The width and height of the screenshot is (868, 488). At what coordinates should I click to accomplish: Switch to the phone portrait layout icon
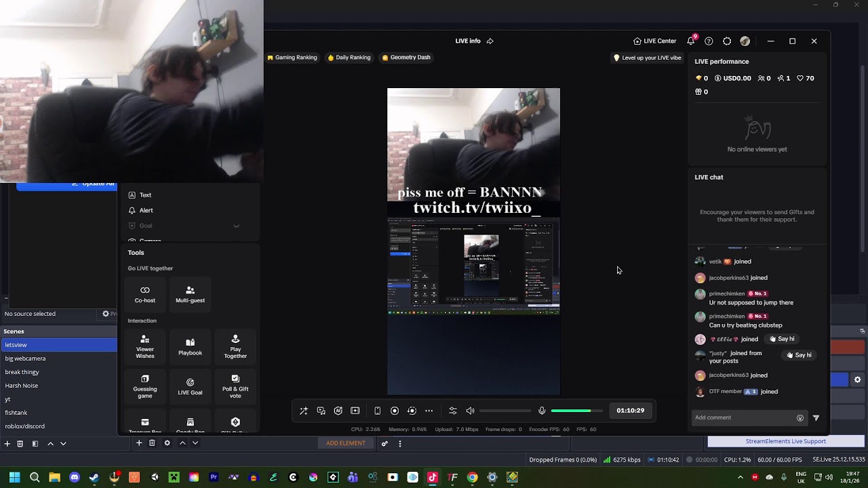[378, 411]
